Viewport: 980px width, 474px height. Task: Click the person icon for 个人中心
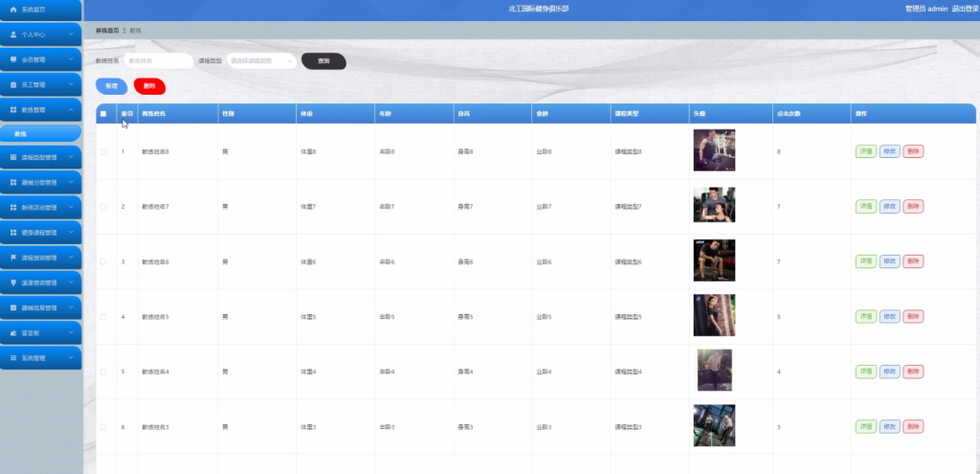pos(13,34)
